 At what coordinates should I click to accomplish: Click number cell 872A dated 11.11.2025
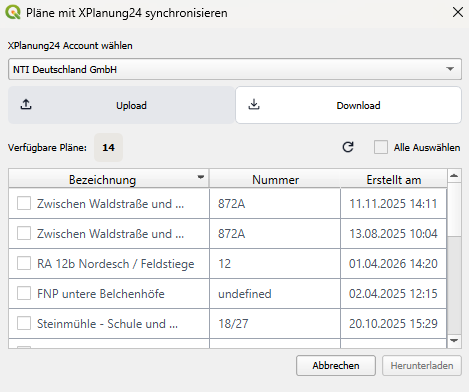(x=275, y=203)
